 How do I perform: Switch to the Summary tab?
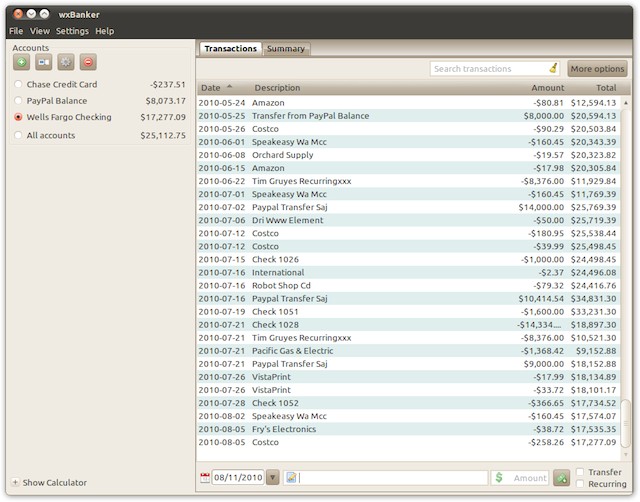(x=286, y=49)
